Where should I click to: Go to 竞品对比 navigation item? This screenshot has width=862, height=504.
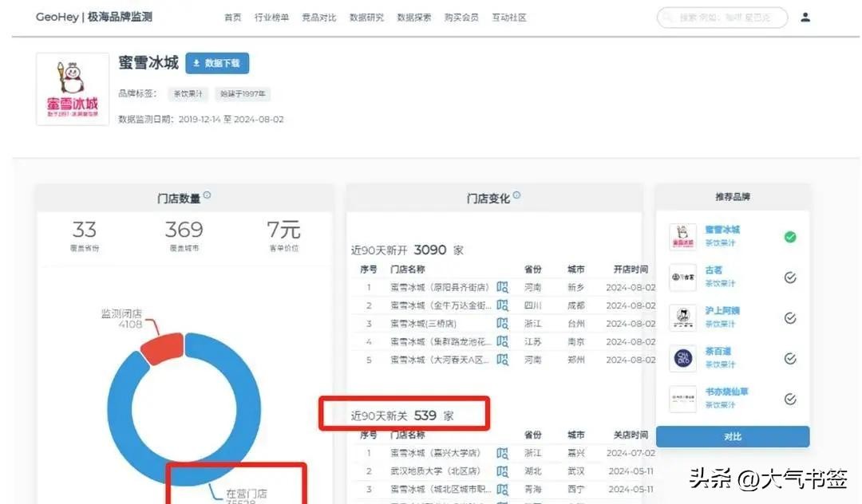(x=318, y=18)
